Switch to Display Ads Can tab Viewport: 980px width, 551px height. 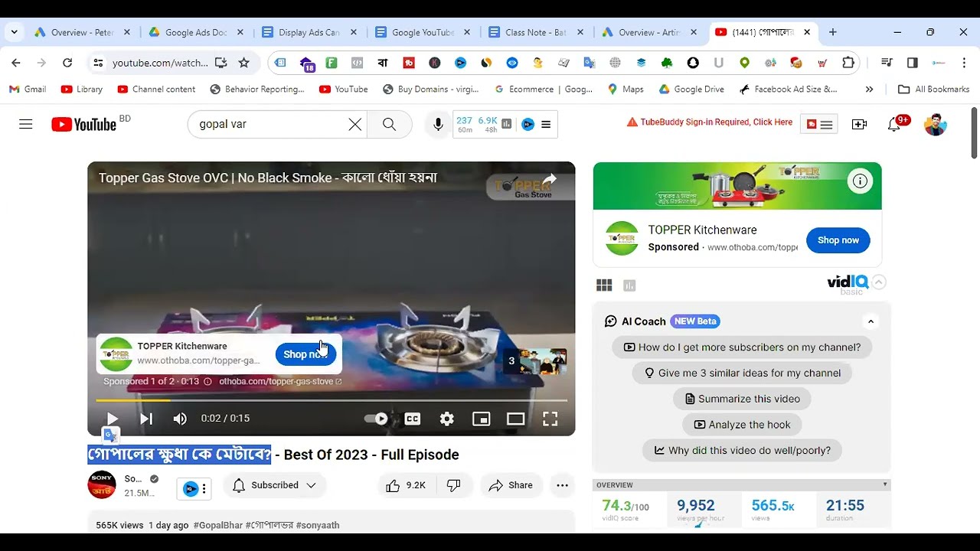pyautogui.click(x=310, y=32)
